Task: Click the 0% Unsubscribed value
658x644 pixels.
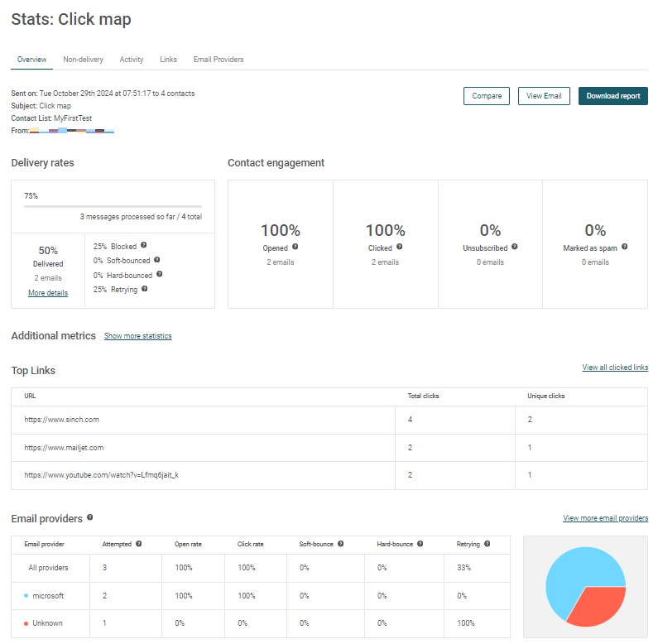Action: (490, 230)
